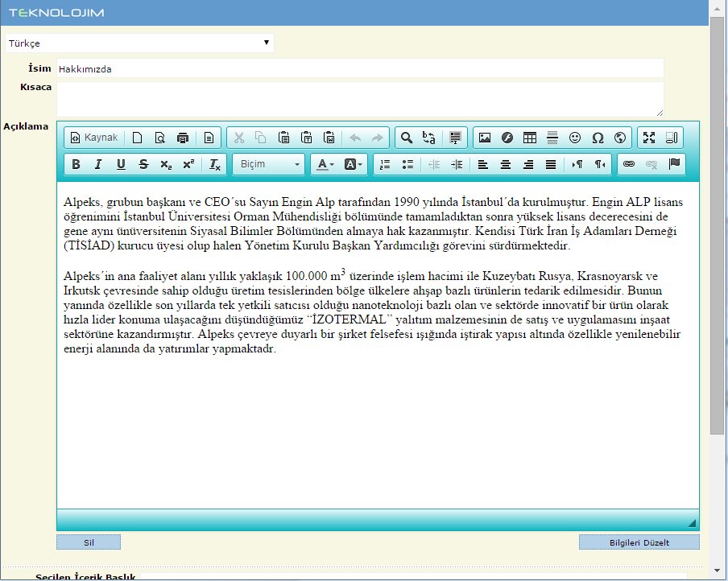Click scrollbar down arrow

coord(717,571)
